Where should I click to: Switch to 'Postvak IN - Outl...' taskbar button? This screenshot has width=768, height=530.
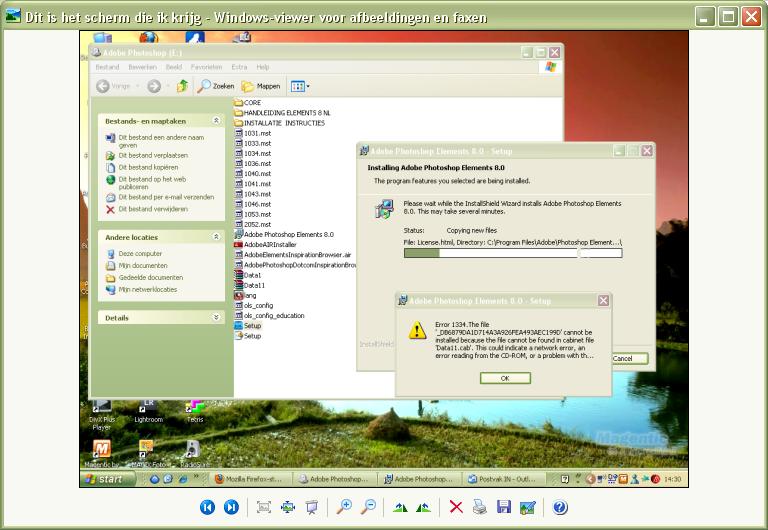click(504, 479)
